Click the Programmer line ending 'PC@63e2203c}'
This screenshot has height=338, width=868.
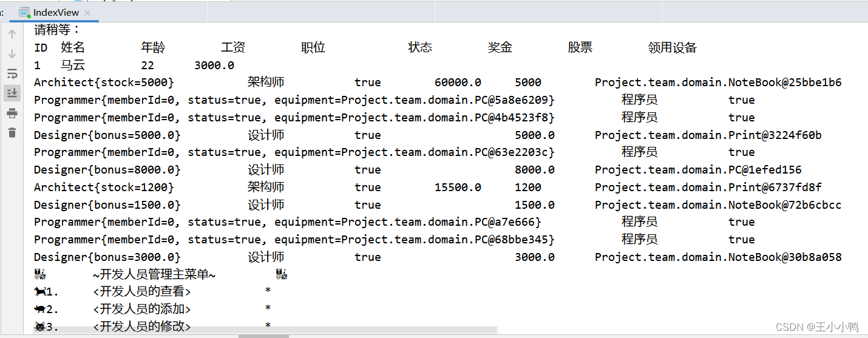294,152
